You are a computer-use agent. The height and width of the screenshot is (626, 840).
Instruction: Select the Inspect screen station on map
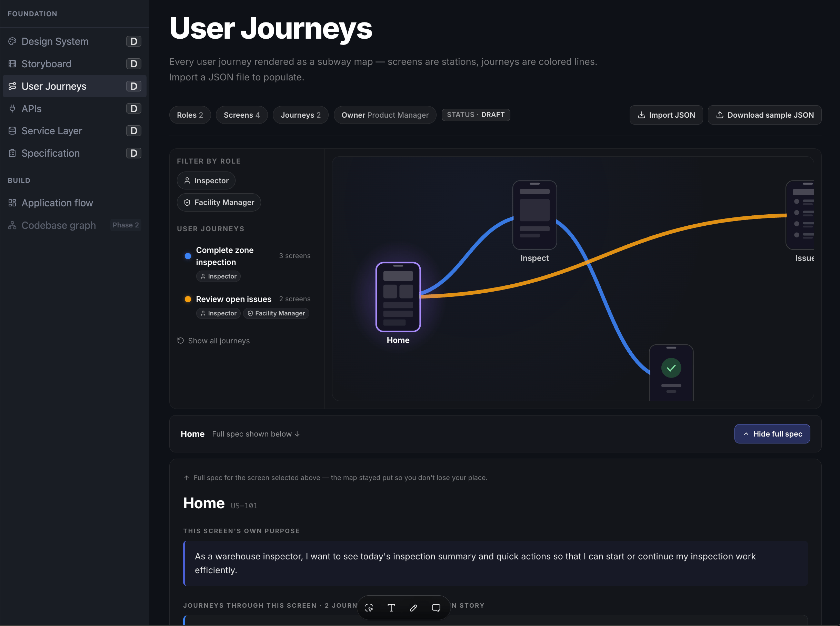pos(534,215)
